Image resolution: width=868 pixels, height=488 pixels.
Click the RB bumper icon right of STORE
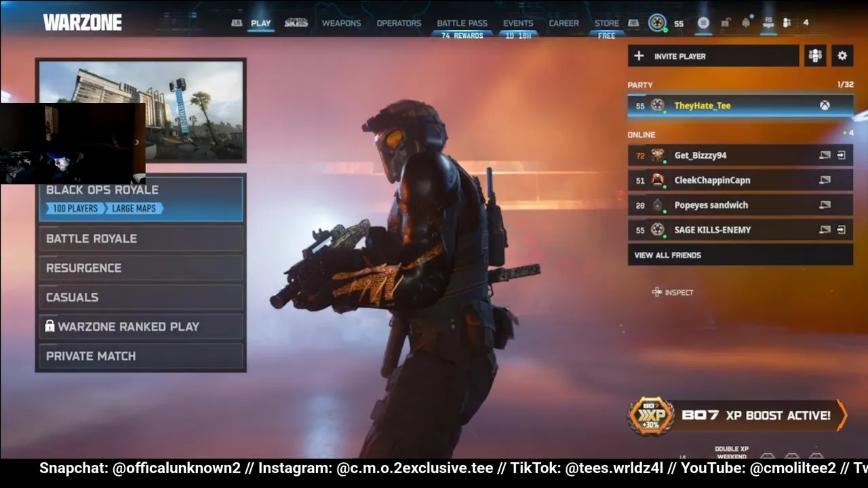click(633, 23)
